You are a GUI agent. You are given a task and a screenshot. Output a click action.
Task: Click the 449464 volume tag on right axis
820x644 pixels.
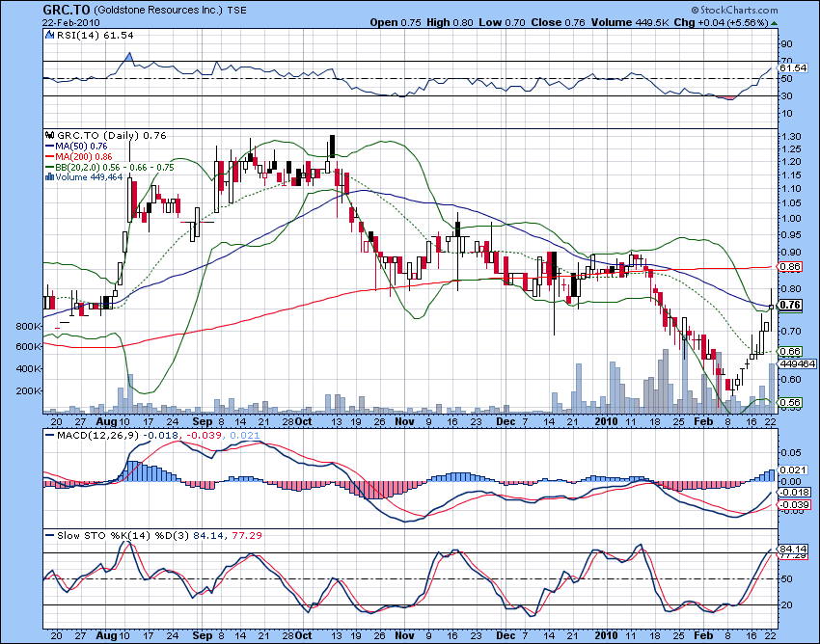[x=797, y=363]
